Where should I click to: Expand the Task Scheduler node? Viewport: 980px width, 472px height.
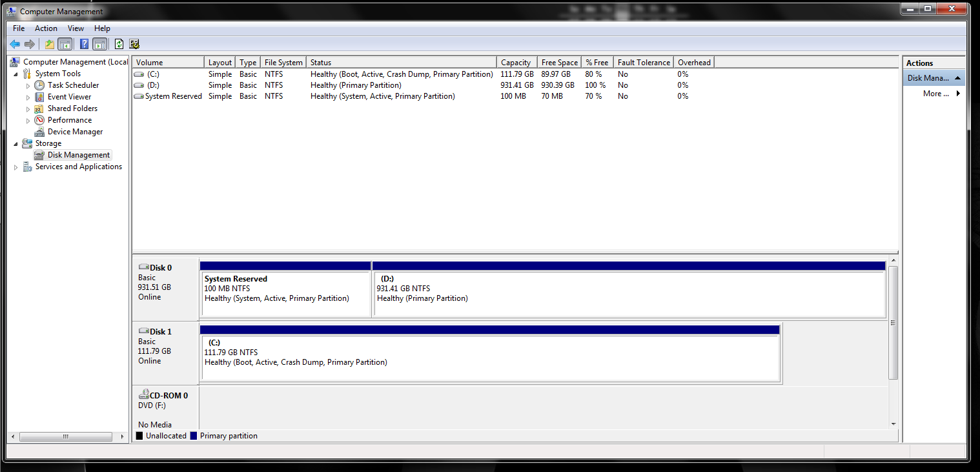pos(28,85)
